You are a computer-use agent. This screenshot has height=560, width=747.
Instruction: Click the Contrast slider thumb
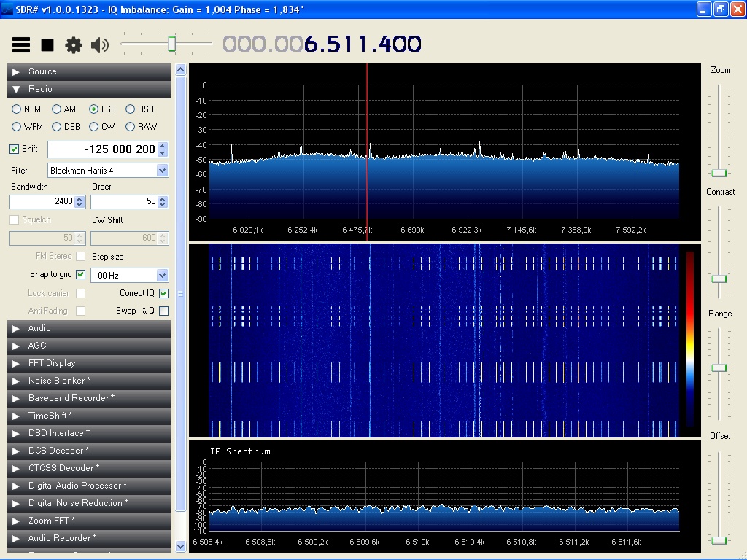pos(719,279)
